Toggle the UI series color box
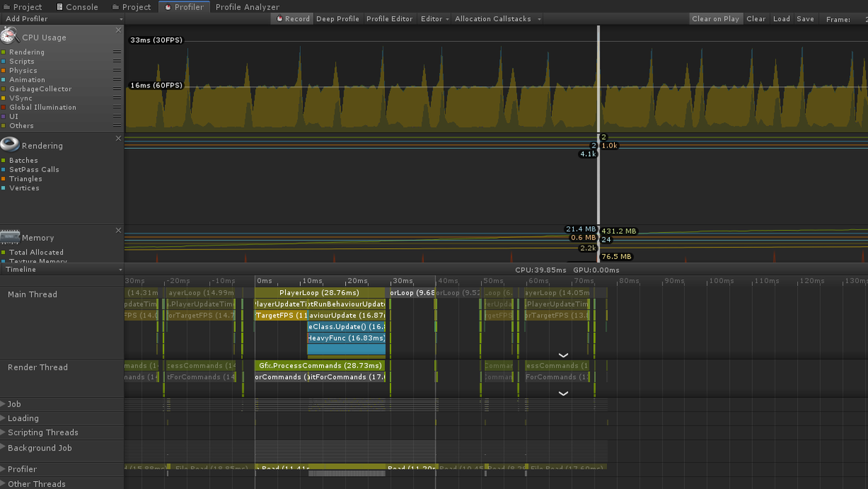Image resolution: width=868 pixels, height=489 pixels. tap(4, 116)
